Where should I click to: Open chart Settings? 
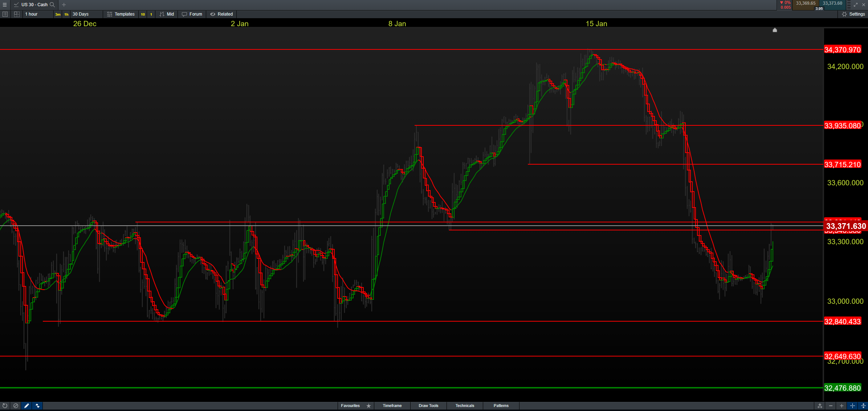[x=853, y=14]
